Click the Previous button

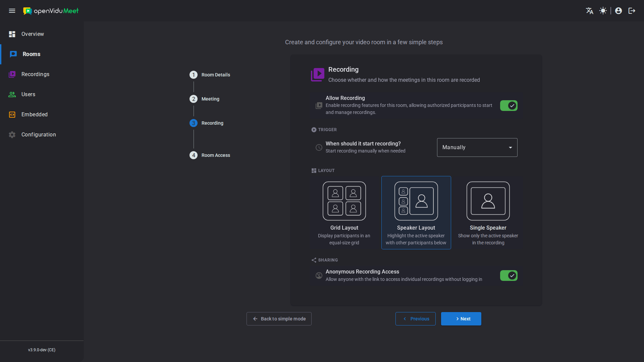[416, 319]
